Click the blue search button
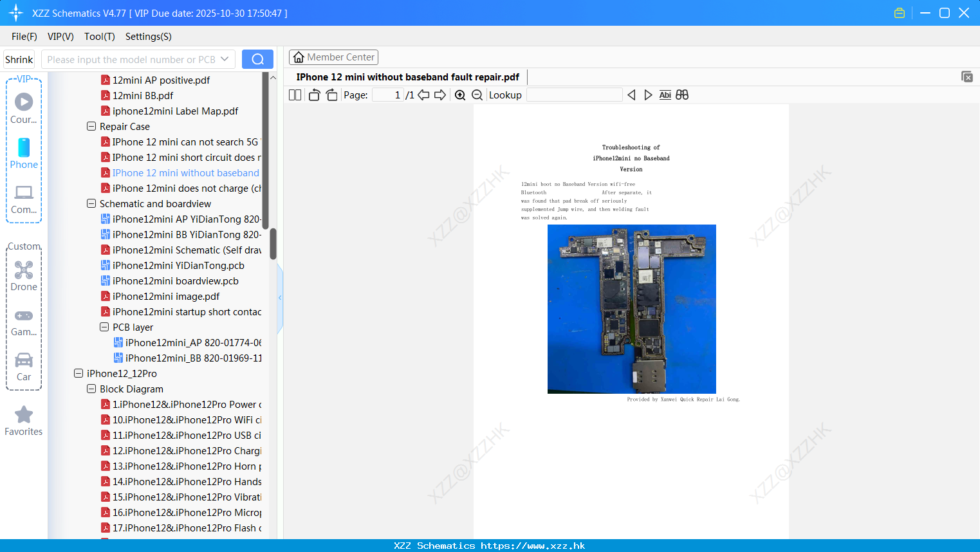 257,59
